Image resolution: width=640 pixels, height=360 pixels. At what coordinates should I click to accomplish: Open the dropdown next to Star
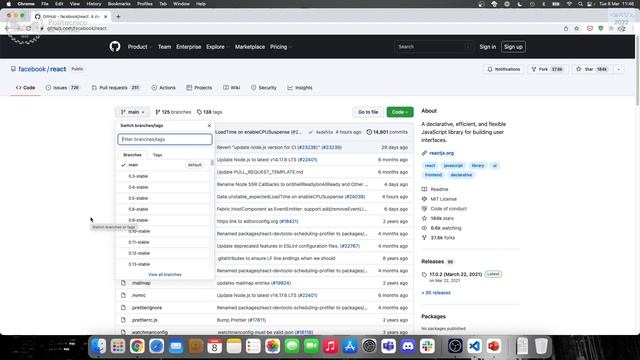[x=618, y=69]
